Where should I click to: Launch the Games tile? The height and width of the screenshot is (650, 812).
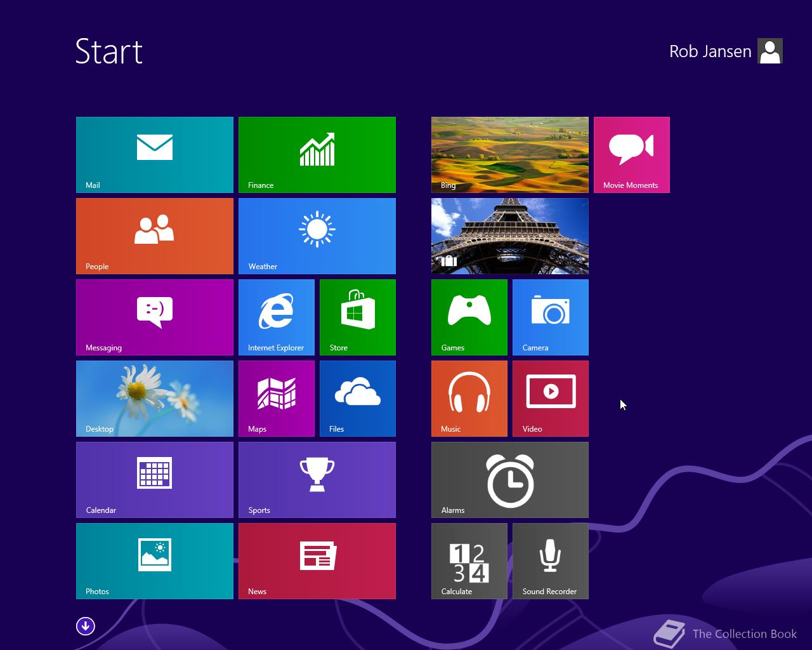coord(469,317)
